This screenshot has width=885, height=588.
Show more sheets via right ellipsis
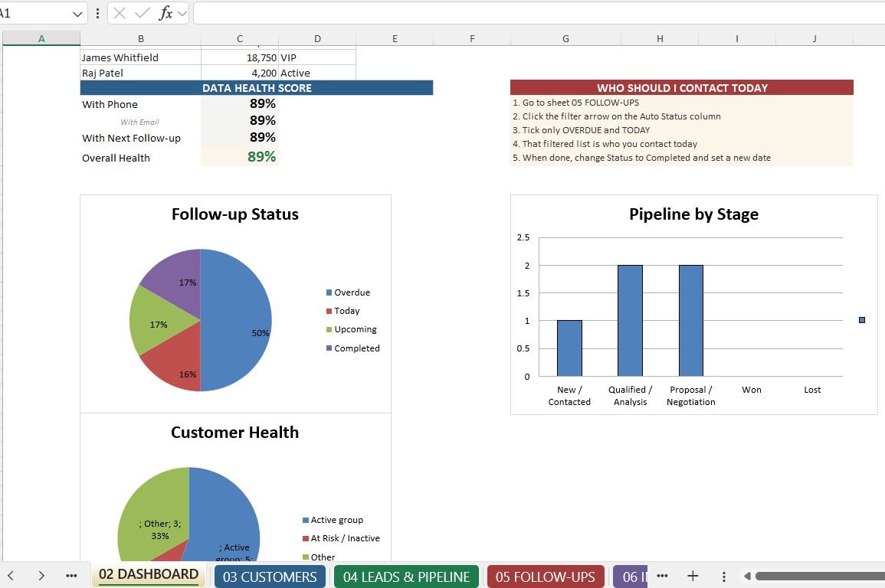[x=663, y=576]
